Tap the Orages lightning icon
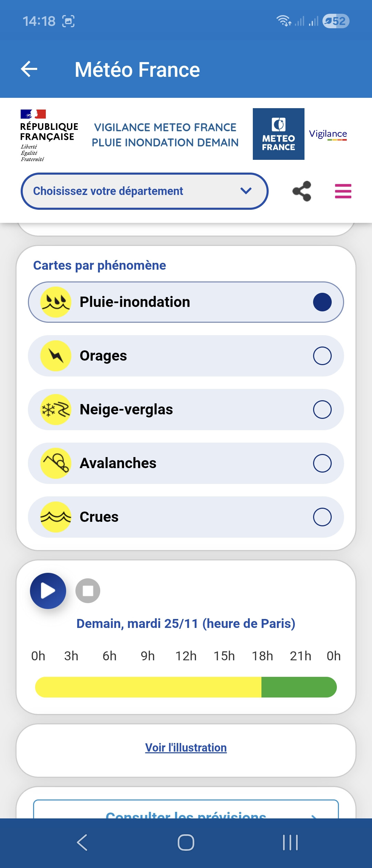The height and width of the screenshot is (868, 372). click(56, 356)
